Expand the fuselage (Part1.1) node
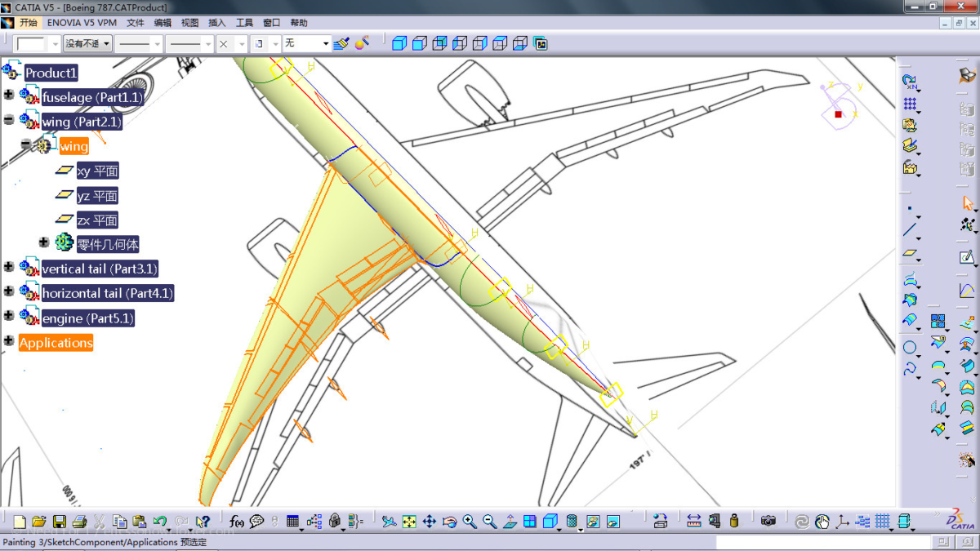The height and width of the screenshot is (551, 980). pyautogui.click(x=9, y=95)
